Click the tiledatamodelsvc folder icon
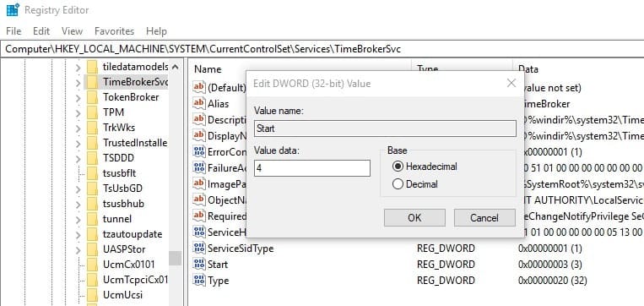 92,66
